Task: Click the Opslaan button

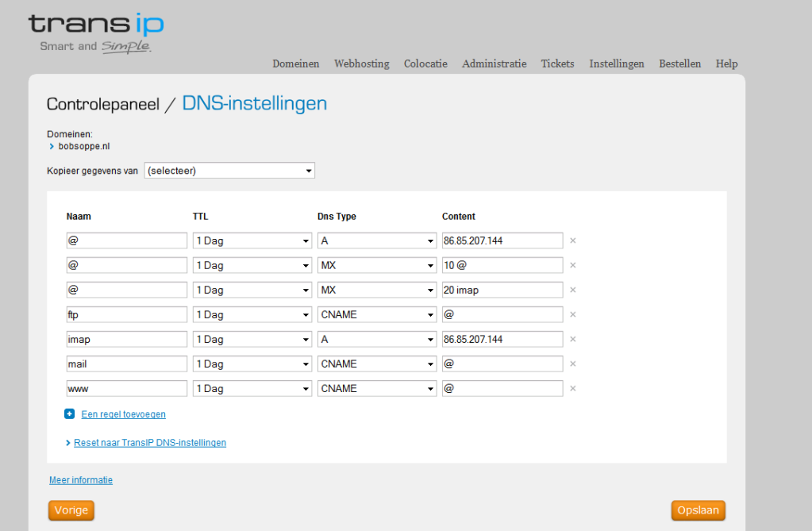Action: pos(698,510)
